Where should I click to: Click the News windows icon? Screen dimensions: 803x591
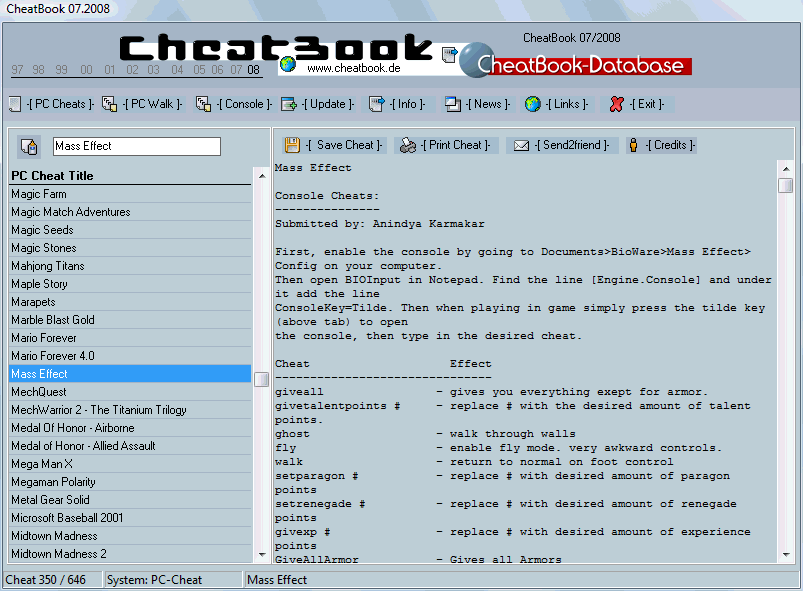[453, 104]
